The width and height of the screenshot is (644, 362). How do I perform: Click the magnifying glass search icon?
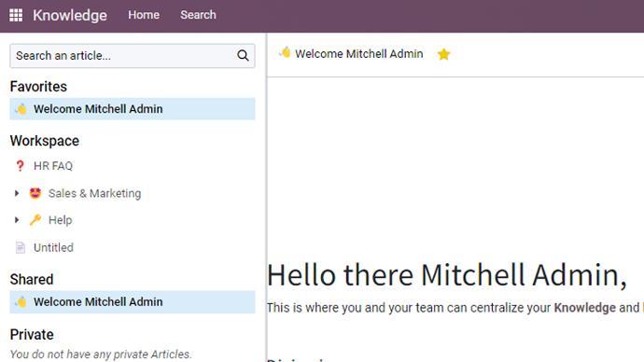pos(243,55)
